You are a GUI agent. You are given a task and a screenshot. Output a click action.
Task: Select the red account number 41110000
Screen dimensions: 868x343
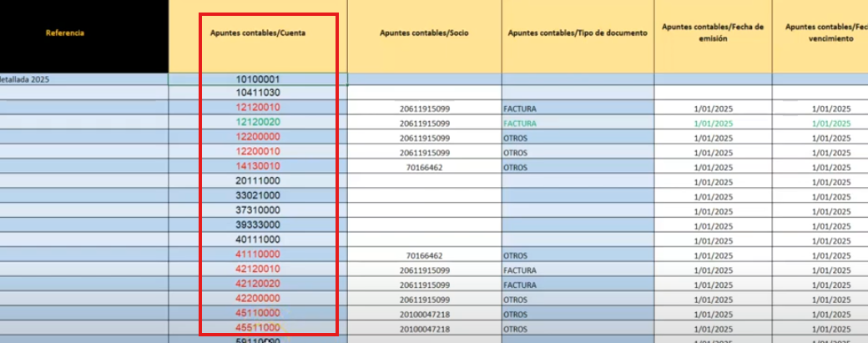[258, 254]
